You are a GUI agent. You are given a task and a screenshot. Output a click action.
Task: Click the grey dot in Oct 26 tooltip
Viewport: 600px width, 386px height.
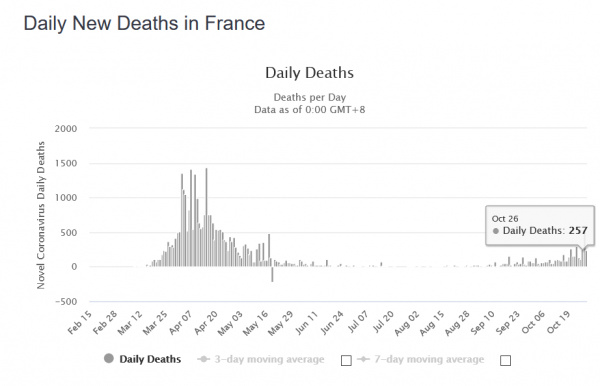pyautogui.click(x=496, y=231)
